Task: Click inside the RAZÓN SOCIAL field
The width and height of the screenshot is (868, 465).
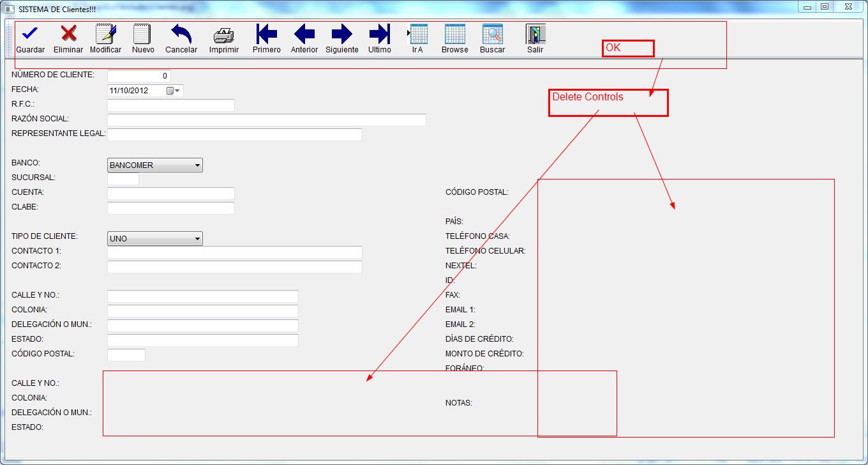Action: [x=266, y=119]
